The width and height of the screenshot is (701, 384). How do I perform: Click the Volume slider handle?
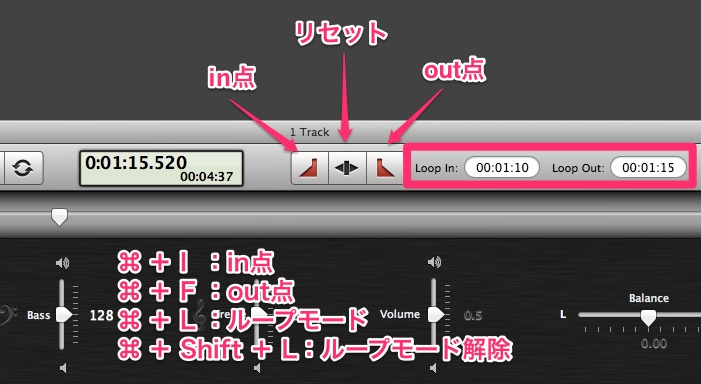(436, 314)
